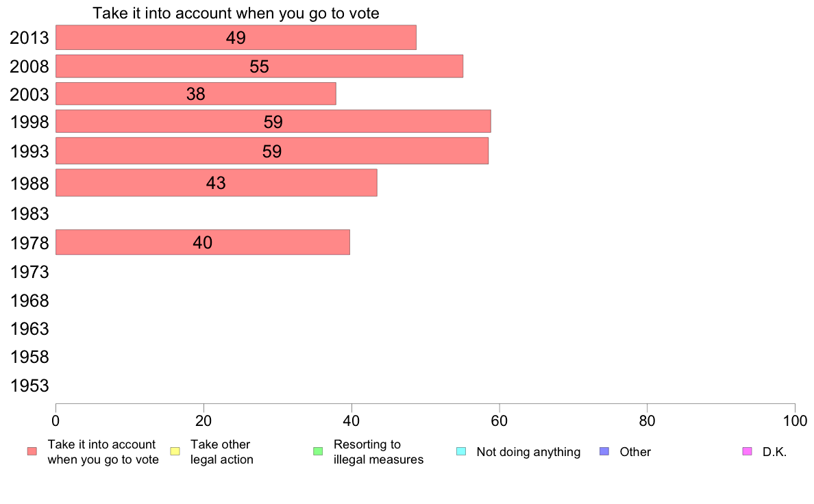
Task: Click the yellow 'Take other legal action' swatch
Action: click(x=175, y=451)
